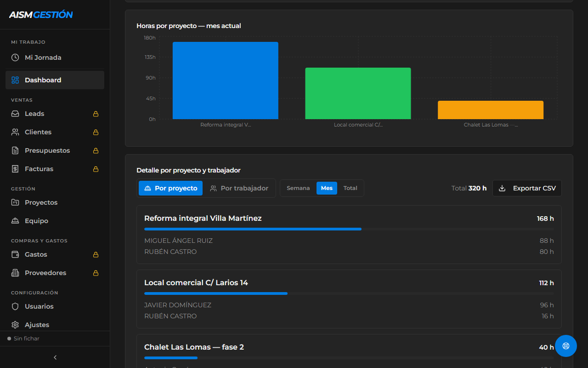The image size is (588, 368).
Task: Export the detail as CSV
Action: pyautogui.click(x=527, y=188)
